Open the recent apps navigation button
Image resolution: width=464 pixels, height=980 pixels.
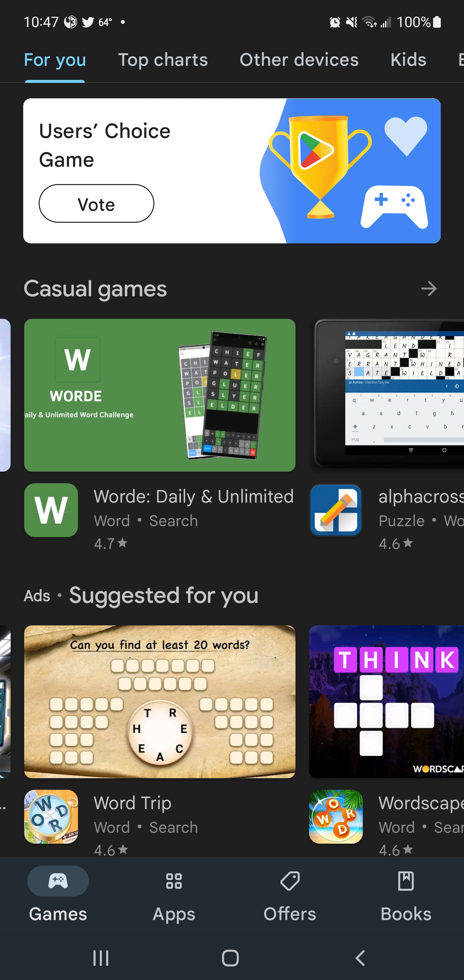101,957
